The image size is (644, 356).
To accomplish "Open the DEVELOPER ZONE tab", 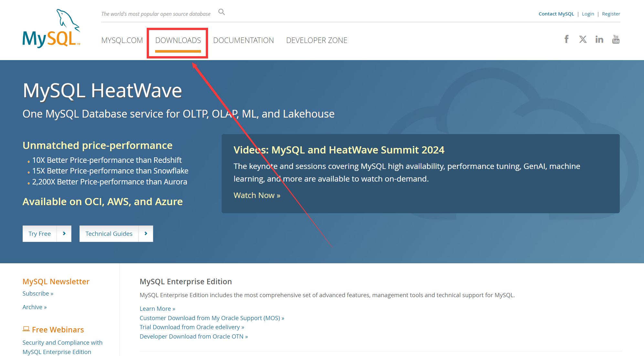I will pyautogui.click(x=317, y=40).
